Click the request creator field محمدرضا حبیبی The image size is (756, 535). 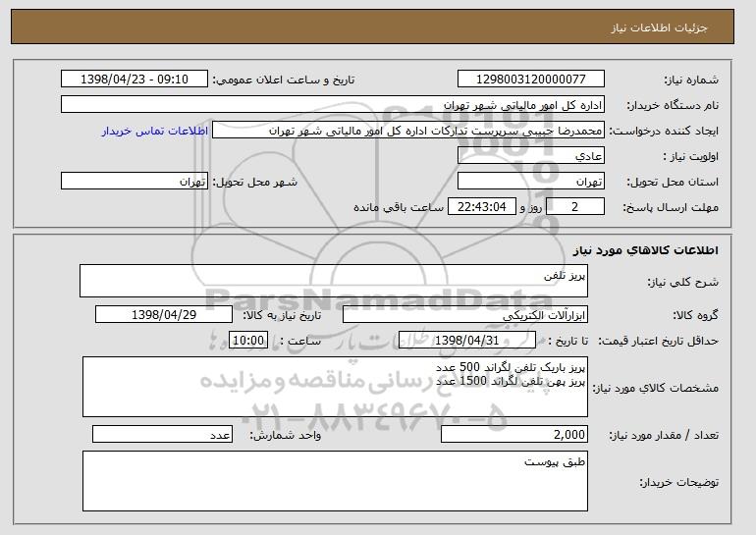pyautogui.click(x=408, y=131)
